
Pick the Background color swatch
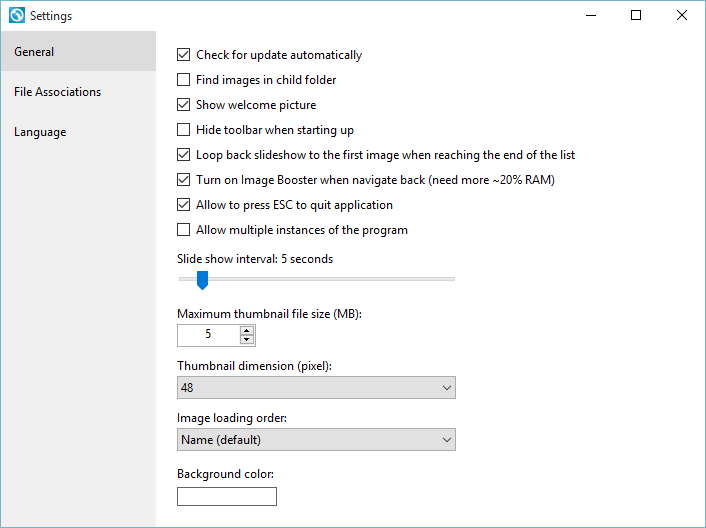pos(227,496)
